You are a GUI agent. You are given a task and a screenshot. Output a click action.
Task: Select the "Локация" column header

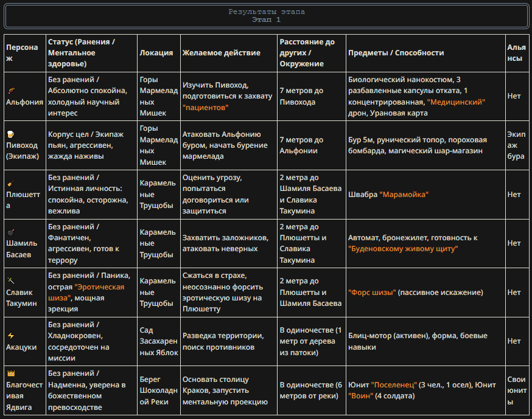(156, 53)
